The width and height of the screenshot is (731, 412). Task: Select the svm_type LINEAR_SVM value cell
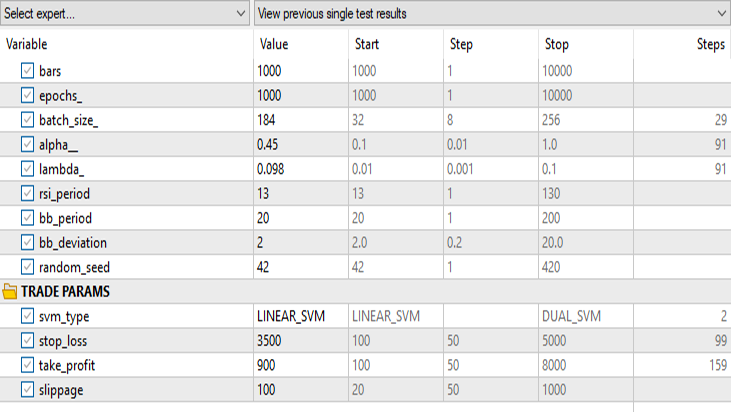301,316
